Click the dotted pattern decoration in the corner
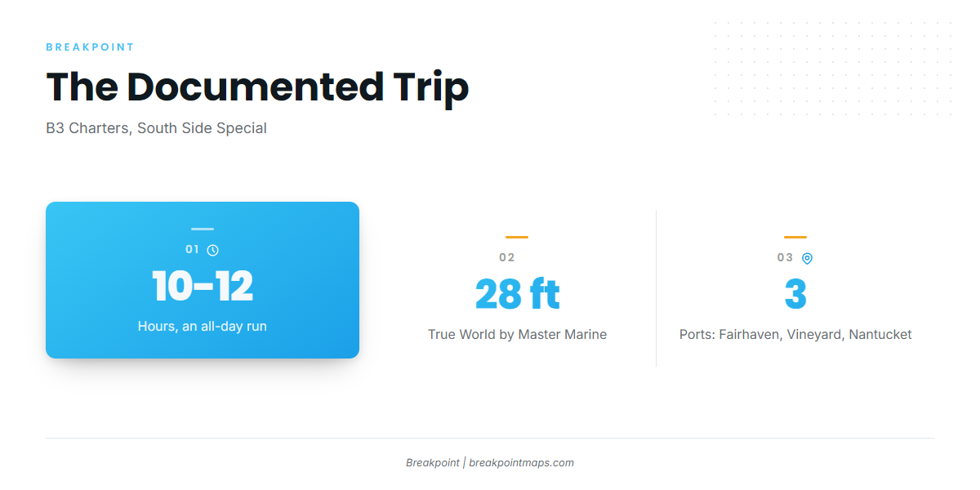 (833, 69)
